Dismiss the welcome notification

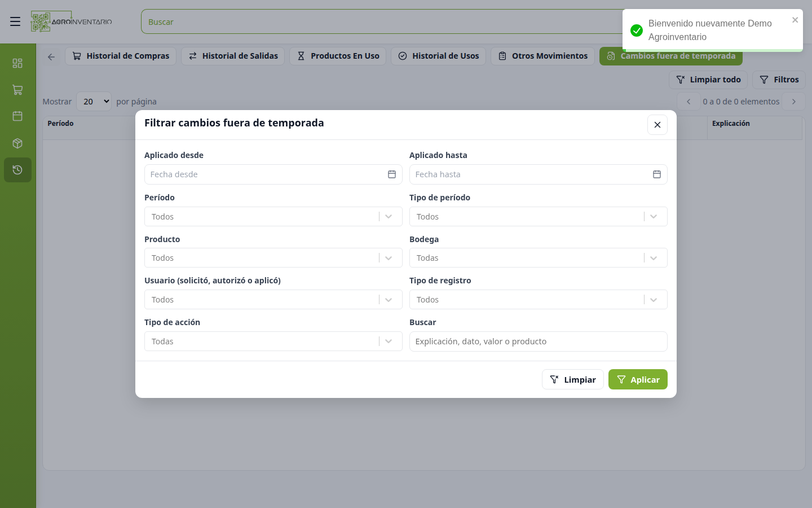[795, 20]
